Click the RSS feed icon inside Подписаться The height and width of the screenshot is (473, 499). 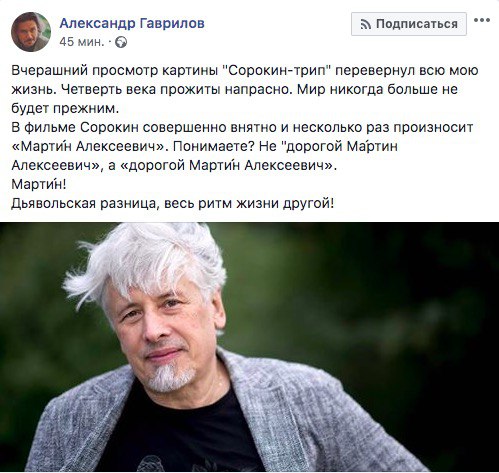click(366, 24)
